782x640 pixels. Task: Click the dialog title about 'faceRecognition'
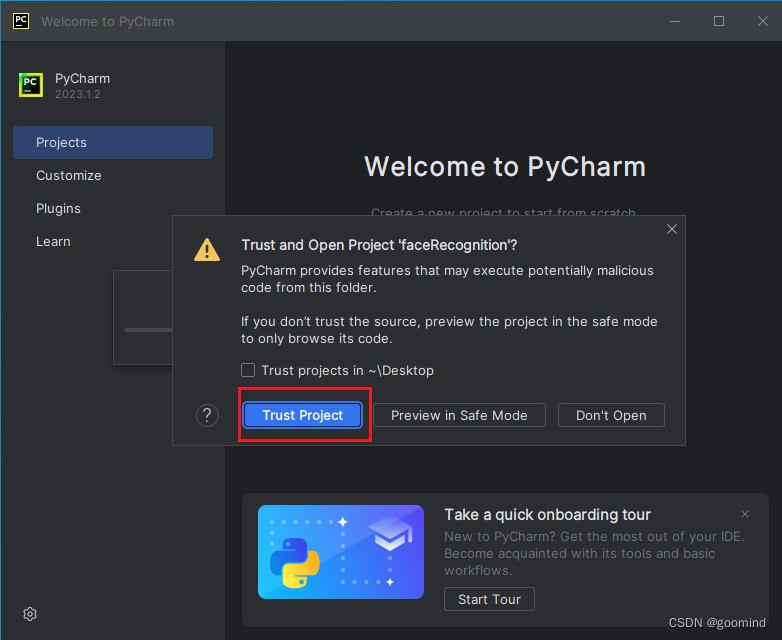(x=379, y=245)
